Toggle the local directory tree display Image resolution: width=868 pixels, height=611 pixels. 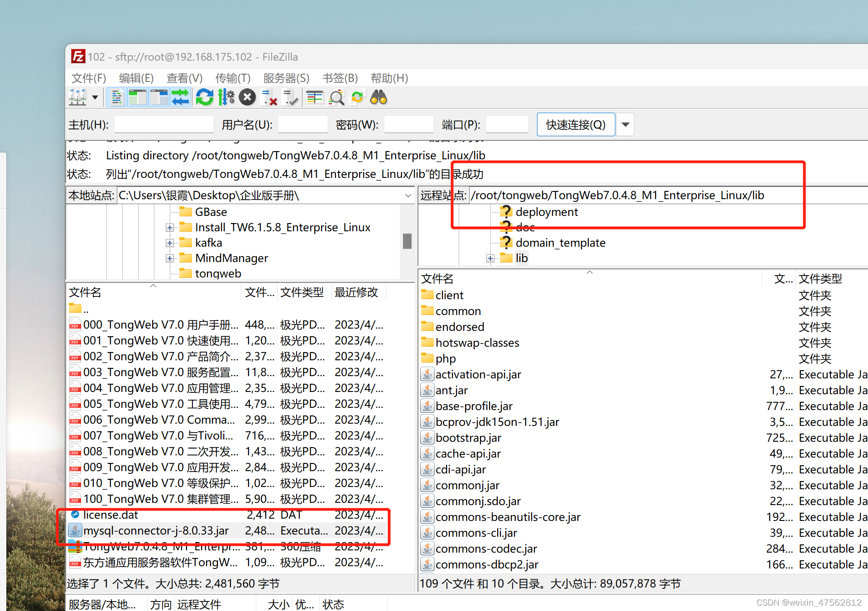click(138, 97)
